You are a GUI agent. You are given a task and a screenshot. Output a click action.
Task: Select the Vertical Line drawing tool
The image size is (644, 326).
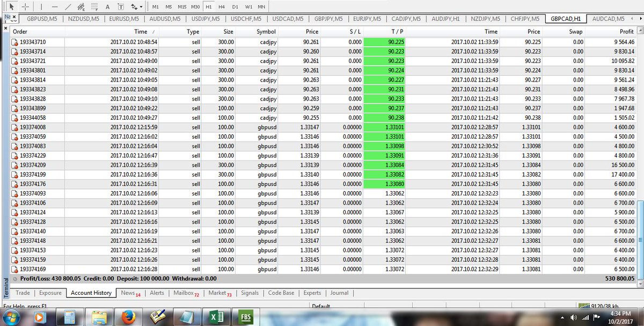coord(42,6)
